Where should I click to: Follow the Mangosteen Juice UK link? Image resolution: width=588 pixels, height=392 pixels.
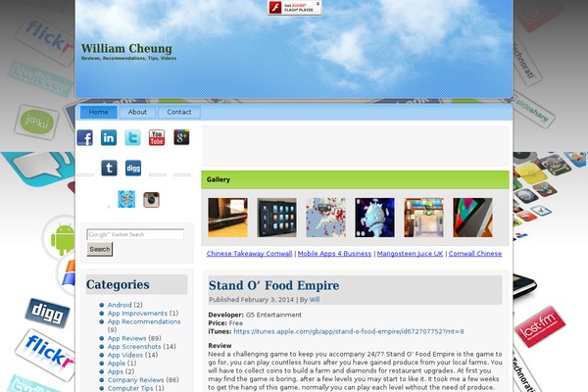point(410,254)
